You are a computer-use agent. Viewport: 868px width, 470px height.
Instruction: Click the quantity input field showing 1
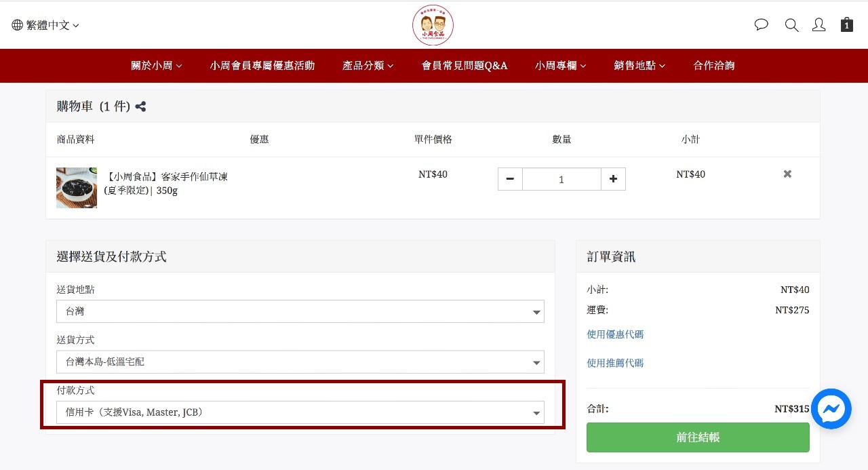[x=561, y=179]
